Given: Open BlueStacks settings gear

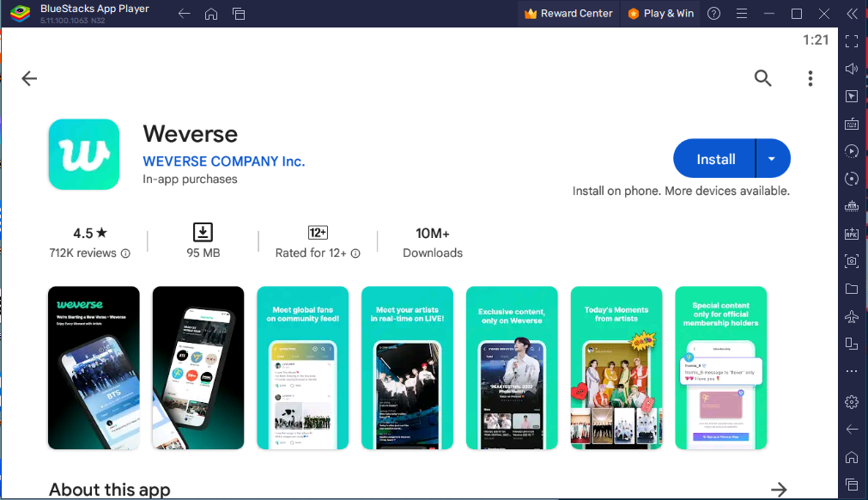Looking at the screenshot, I should click(x=852, y=402).
